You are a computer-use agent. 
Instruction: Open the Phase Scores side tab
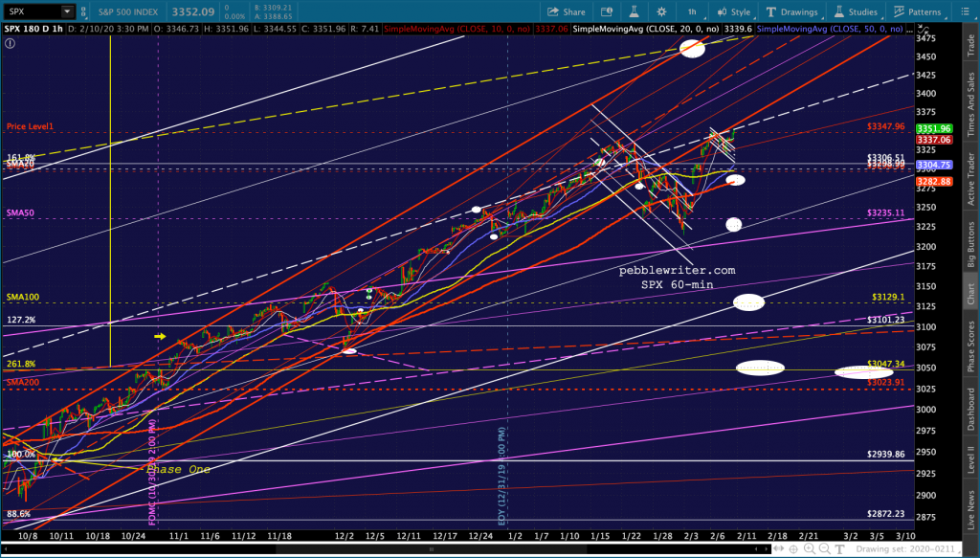pos(971,346)
